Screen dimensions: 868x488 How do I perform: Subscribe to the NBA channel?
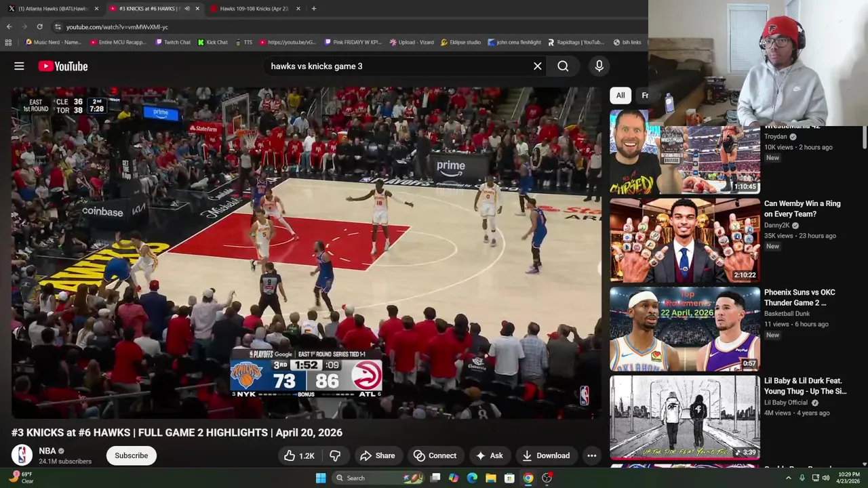pos(131,455)
